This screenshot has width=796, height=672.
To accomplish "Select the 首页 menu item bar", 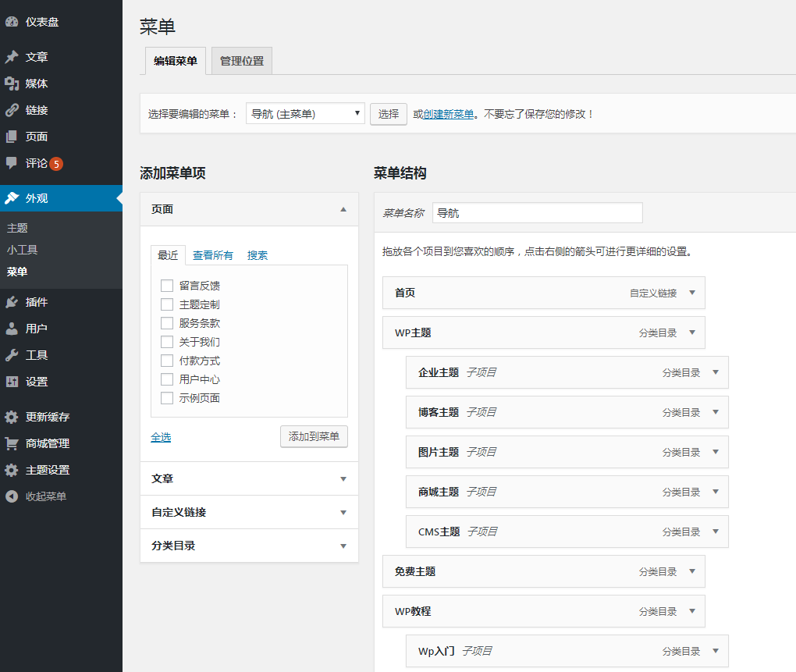I will coord(544,293).
